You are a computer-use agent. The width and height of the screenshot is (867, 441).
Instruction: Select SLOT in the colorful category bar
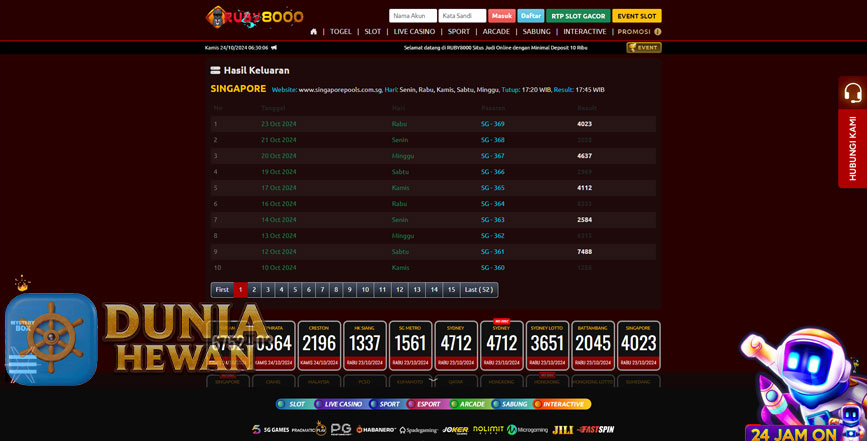tap(293, 404)
